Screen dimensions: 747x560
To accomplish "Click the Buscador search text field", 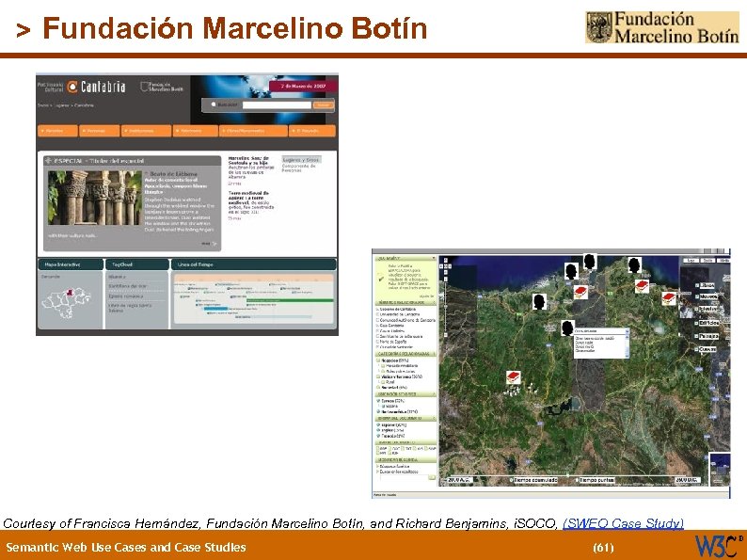I will point(277,104).
